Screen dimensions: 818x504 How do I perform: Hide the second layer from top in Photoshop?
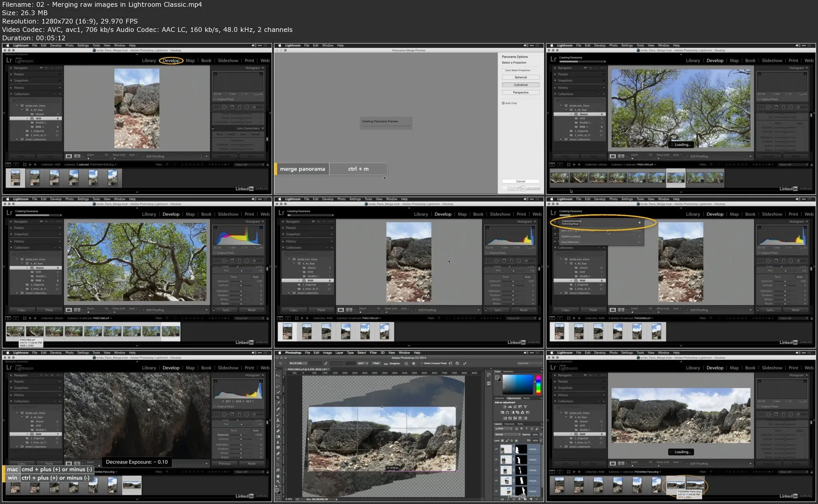coord(496,459)
